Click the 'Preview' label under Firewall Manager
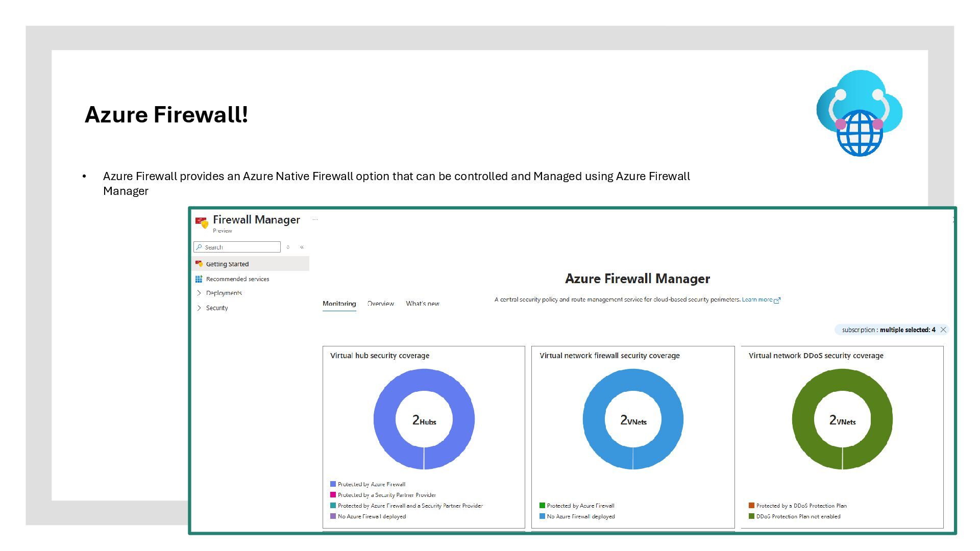The image size is (980, 551). coord(223,231)
